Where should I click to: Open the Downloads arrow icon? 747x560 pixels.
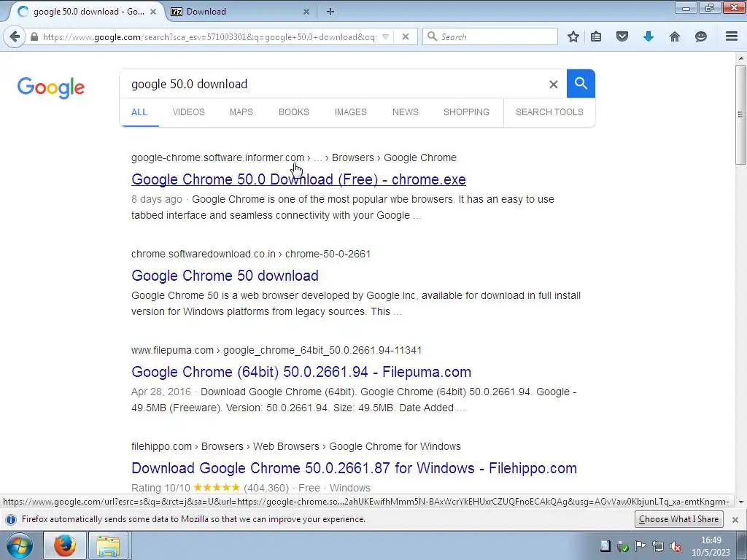648,36
